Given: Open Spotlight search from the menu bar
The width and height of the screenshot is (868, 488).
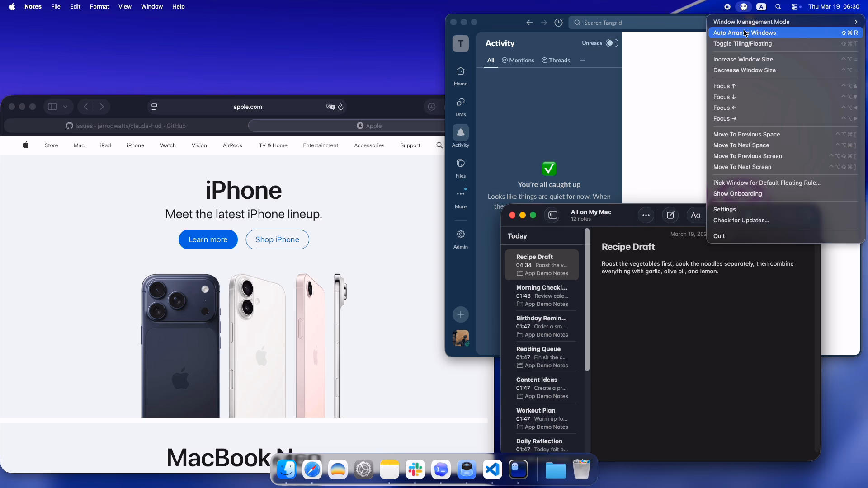Looking at the screenshot, I should tap(778, 7).
